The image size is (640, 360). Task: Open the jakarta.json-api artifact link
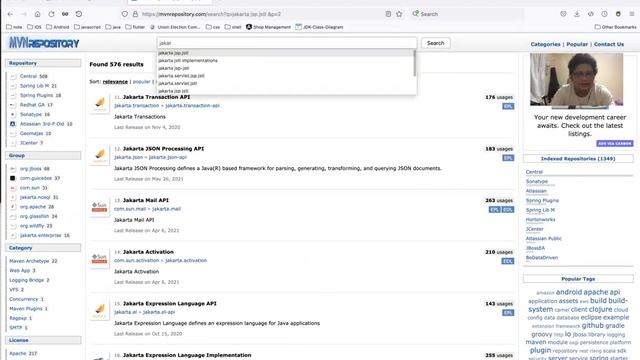(168, 157)
